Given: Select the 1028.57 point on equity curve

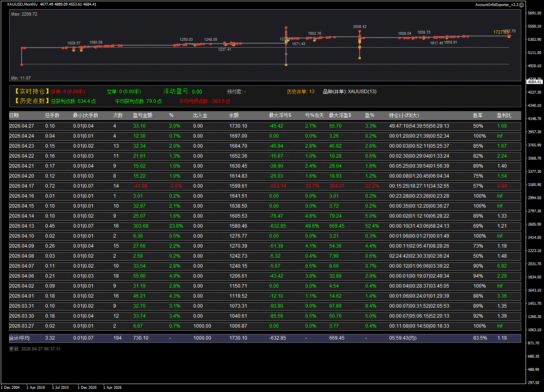Looking at the screenshot, I should (x=74, y=43).
